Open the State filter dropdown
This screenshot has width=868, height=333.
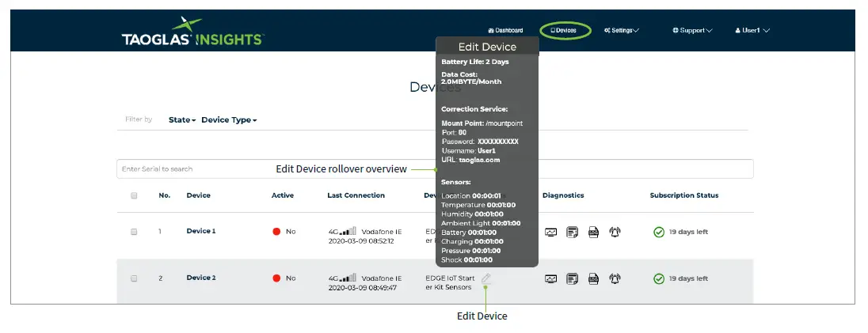(x=182, y=120)
